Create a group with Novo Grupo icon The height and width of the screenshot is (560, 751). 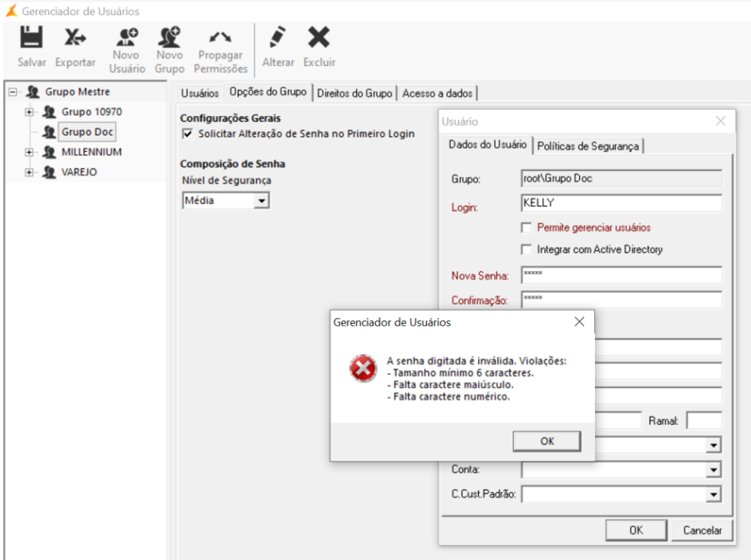pyautogui.click(x=169, y=38)
